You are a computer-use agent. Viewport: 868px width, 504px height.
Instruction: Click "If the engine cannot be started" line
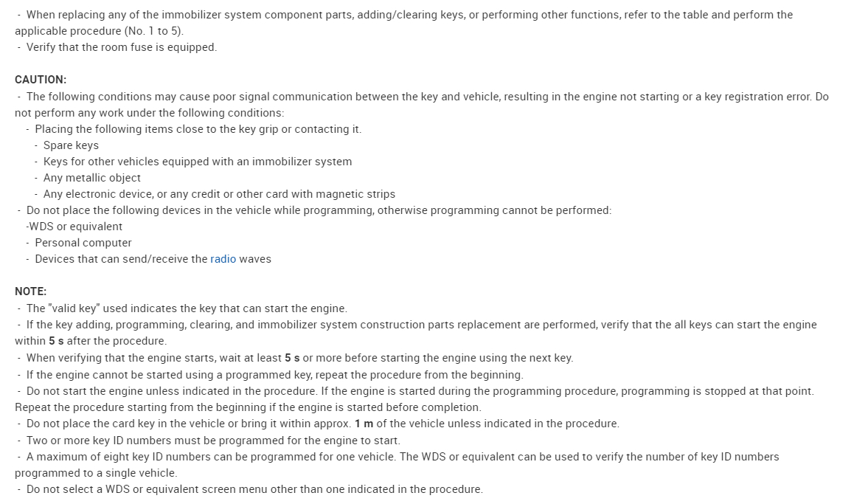pyautogui.click(x=274, y=375)
